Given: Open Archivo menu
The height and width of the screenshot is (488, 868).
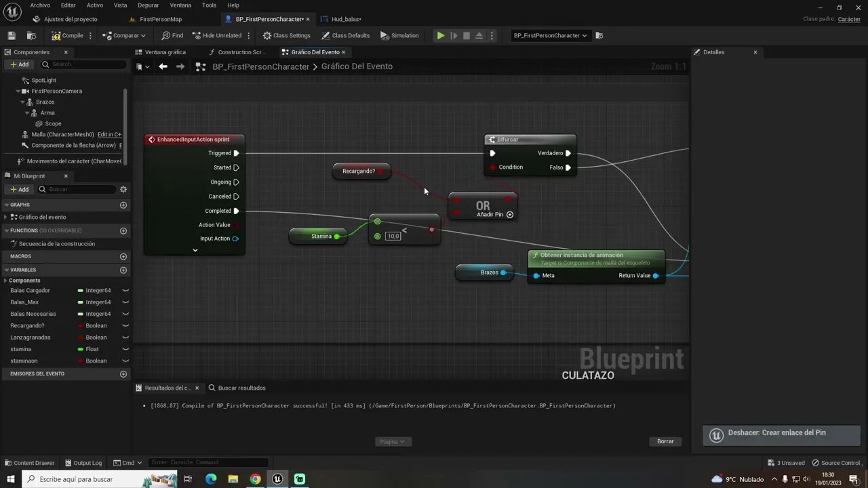Looking at the screenshot, I should [x=40, y=5].
